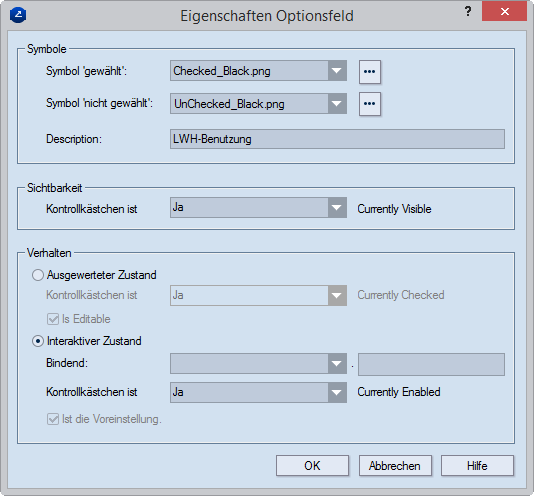Open the Currently Enabled Kontrollkästchen dropdown

coord(337,392)
